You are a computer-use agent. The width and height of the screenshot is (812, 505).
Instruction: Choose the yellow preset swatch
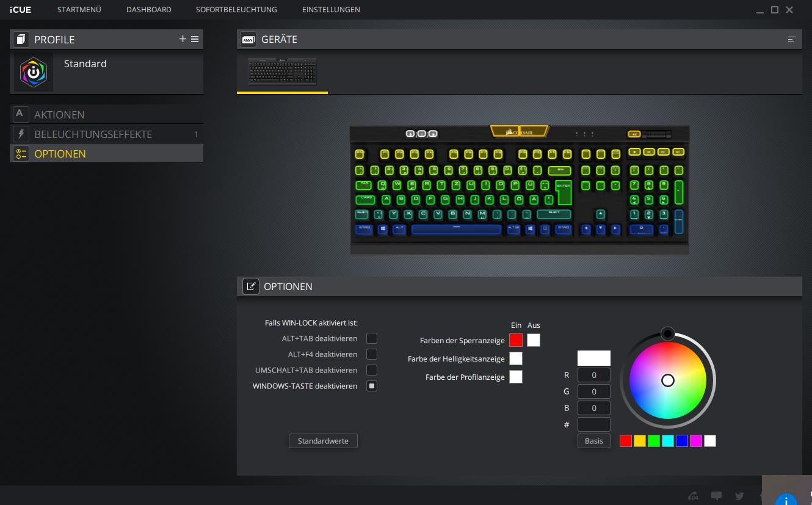[x=639, y=441]
